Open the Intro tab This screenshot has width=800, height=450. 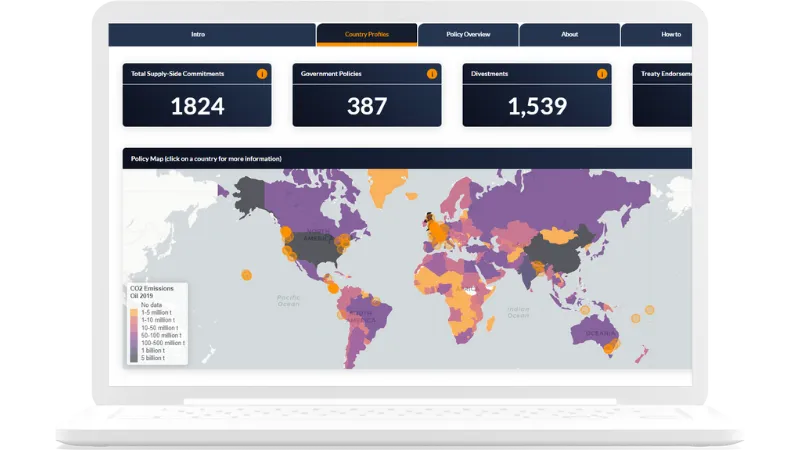(x=198, y=35)
